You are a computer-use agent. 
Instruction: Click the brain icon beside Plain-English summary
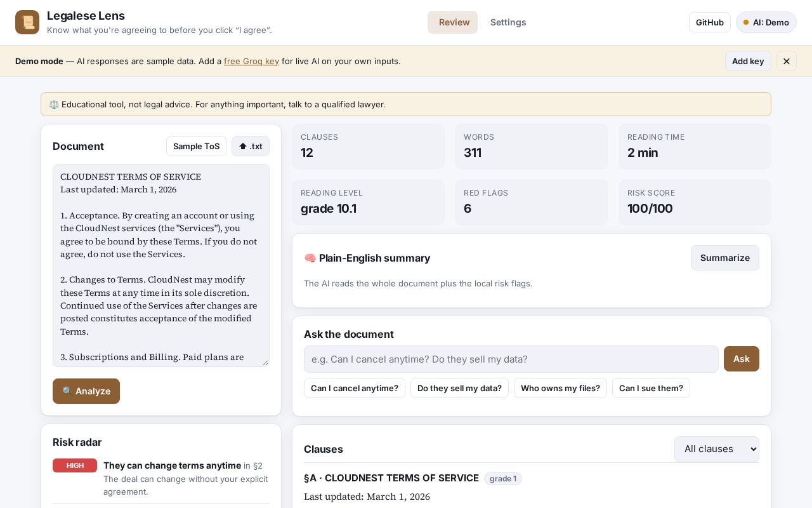310,258
